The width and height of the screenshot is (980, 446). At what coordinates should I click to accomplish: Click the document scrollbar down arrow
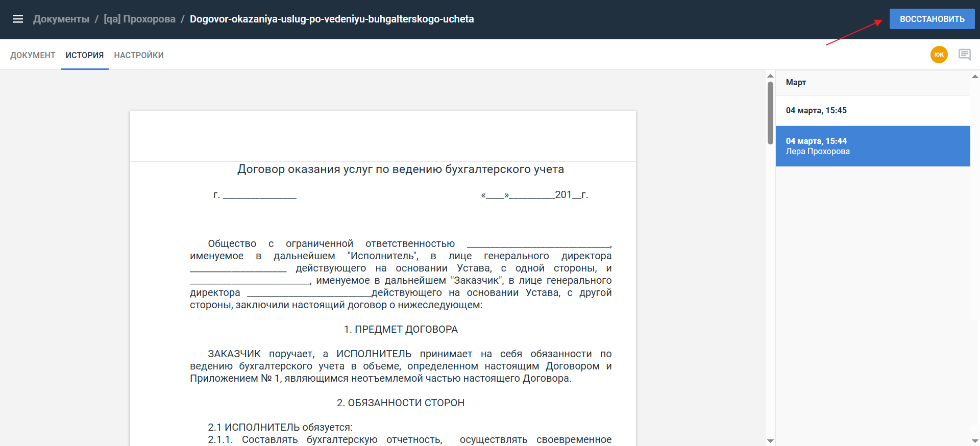(770, 441)
